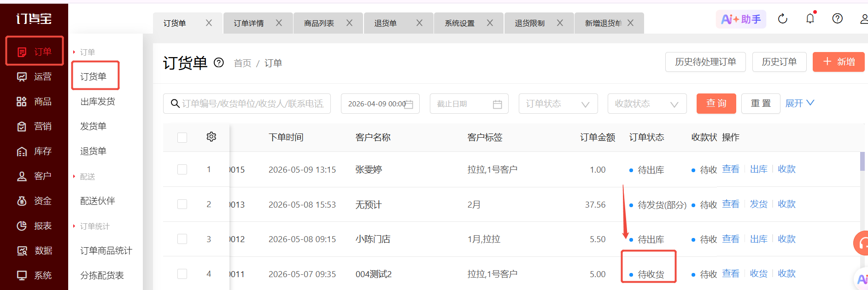Screen dimensions: 868x290
Task: Close the 商品列表 tab
Action: coord(349,23)
